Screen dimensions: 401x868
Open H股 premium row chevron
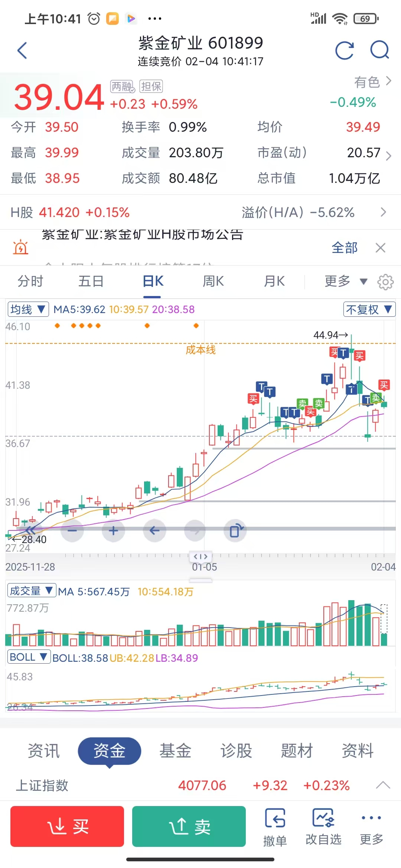384,212
